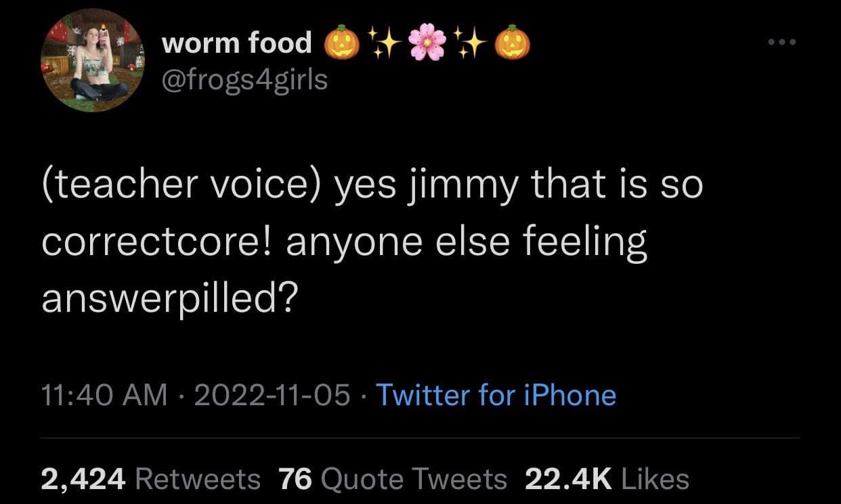Click the word "answerpilled?" in the tweet
This screenshot has height=504, width=841.
(167, 298)
